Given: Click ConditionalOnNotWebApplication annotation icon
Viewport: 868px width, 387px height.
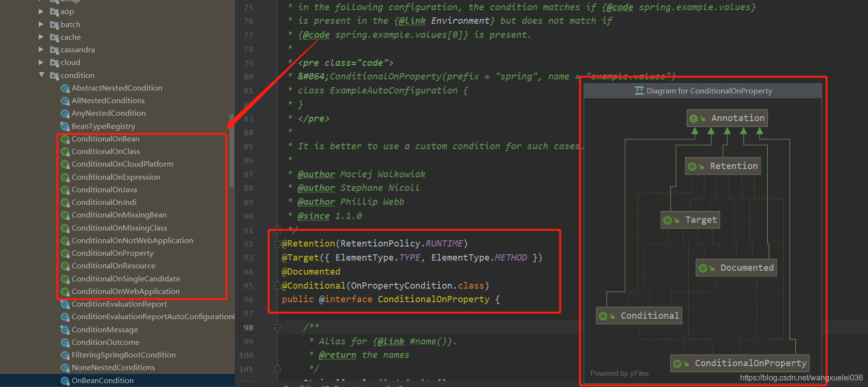Looking at the screenshot, I should 65,241.
